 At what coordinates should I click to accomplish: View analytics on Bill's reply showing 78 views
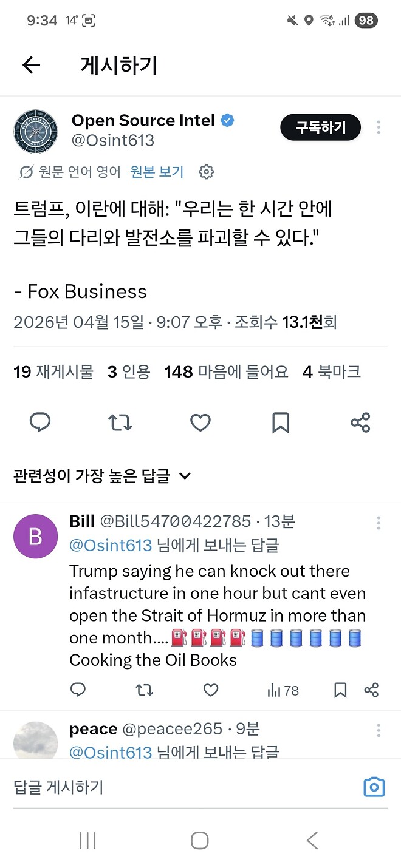click(283, 690)
